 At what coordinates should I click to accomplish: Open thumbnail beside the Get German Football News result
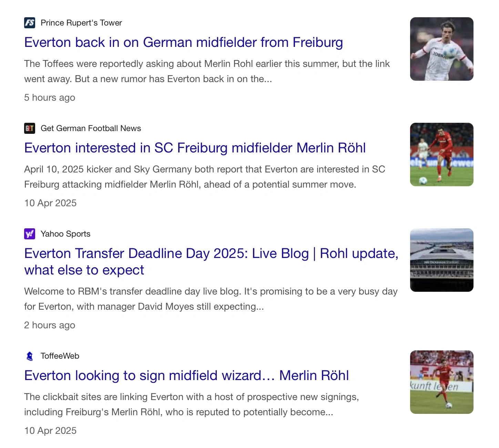(441, 155)
